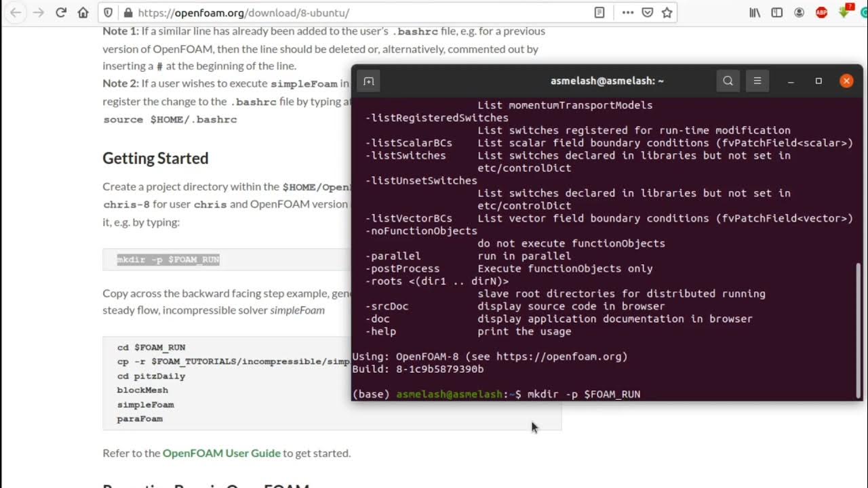The height and width of the screenshot is (488, 868).
Task: Click the -listVectorBCs option in terminal
Action: (409, 218)
